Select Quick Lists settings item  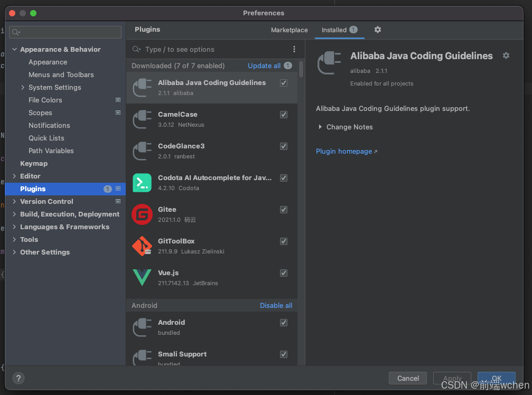point(46,138)
